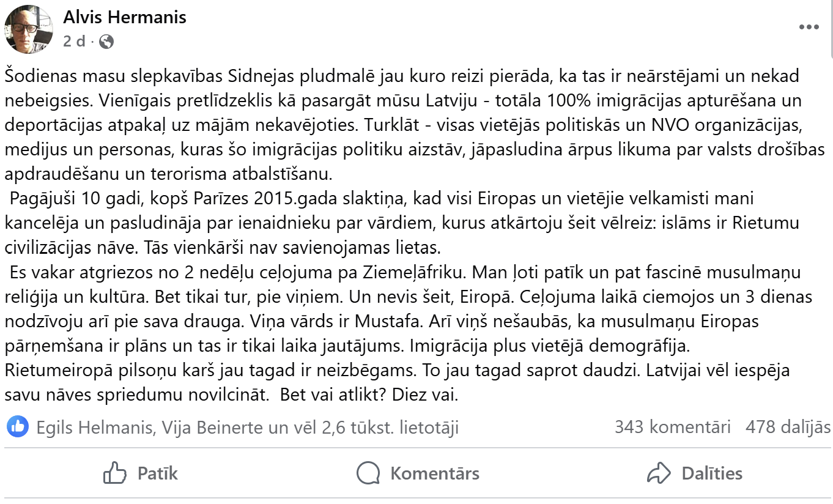Click the share arrow icon

pos(659,473)
